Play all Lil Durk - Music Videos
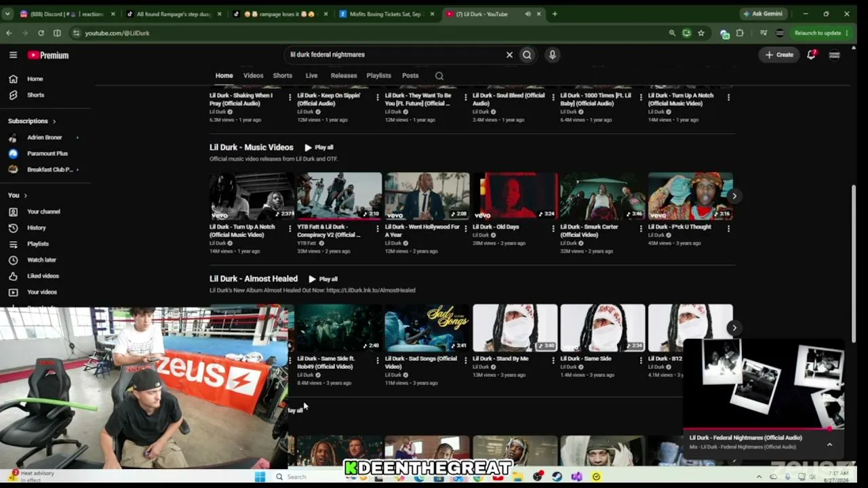Viewport: 868px width, 488px height. [x=319, y=147]
